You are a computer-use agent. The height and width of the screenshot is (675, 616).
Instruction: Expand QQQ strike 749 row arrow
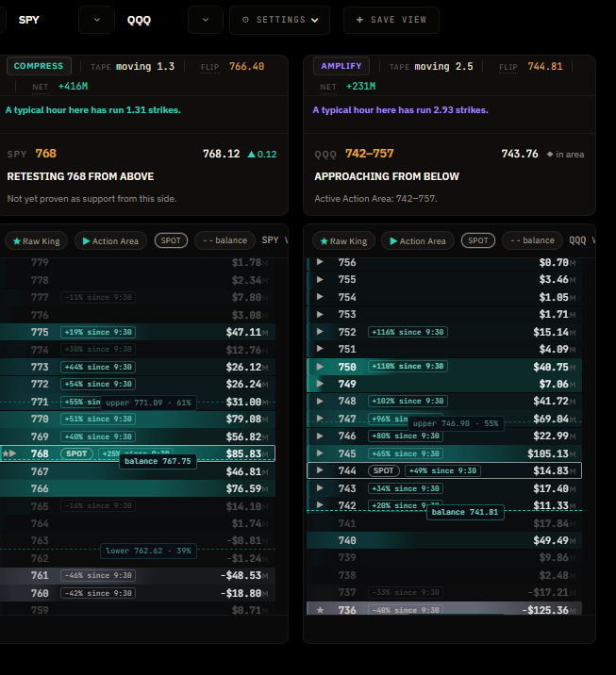click(x=320, y=384)
